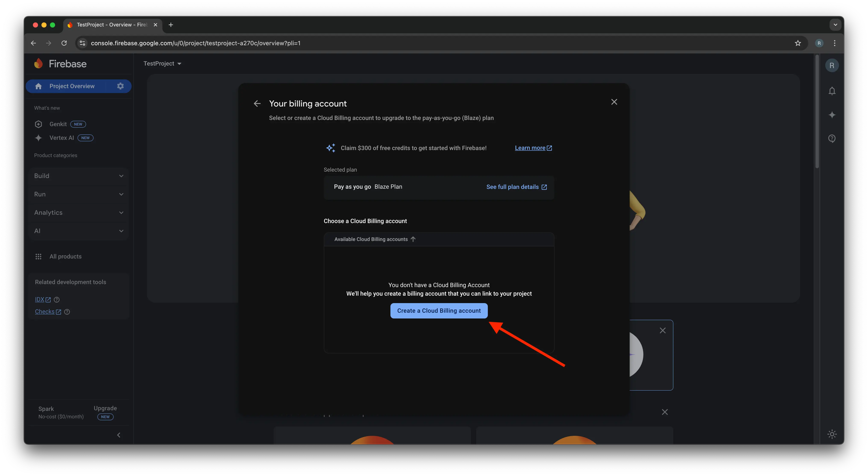This screenshot has width=868, height=476.
Task: Go back using dialog back arrow
Action: click(x=257, y=104)
